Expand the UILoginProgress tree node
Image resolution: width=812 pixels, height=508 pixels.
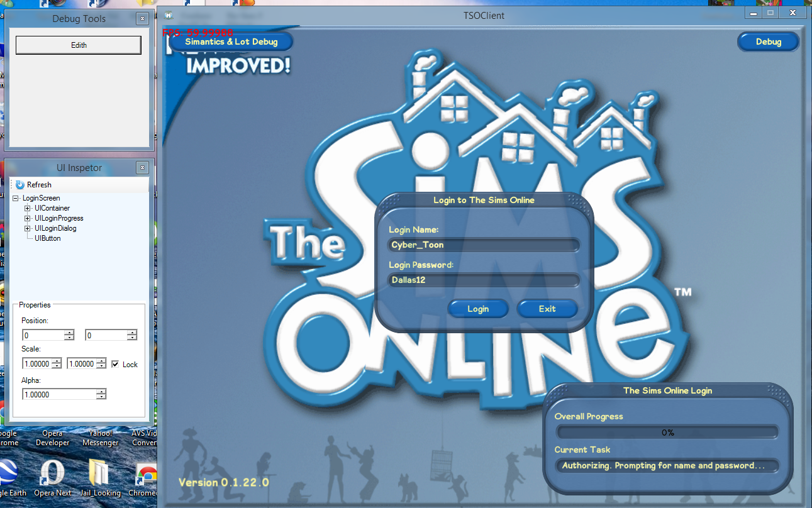coord(28,218)
